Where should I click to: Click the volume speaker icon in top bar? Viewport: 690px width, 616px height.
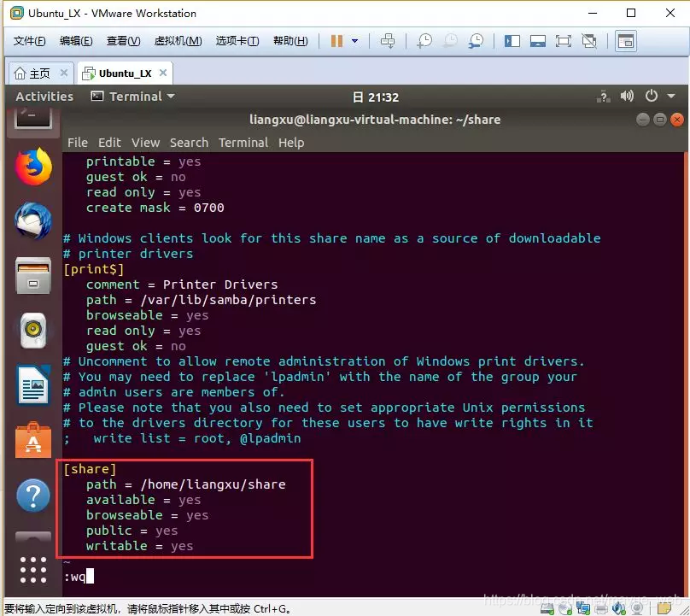627,96
